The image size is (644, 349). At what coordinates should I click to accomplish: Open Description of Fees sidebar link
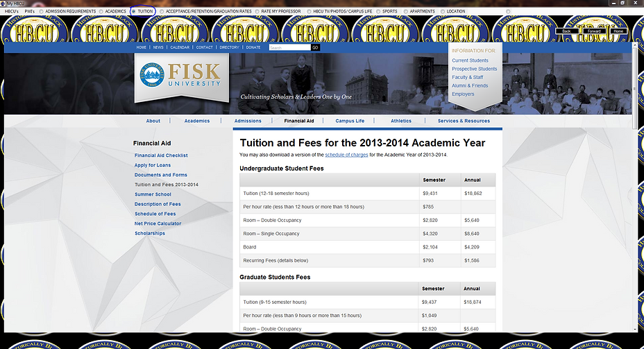coord(158,204)
